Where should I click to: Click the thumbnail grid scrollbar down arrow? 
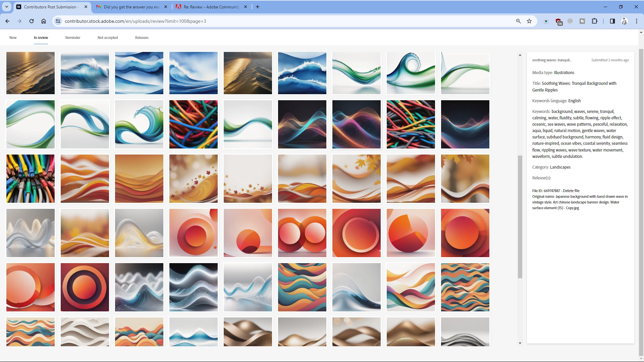tap(520, 343)
